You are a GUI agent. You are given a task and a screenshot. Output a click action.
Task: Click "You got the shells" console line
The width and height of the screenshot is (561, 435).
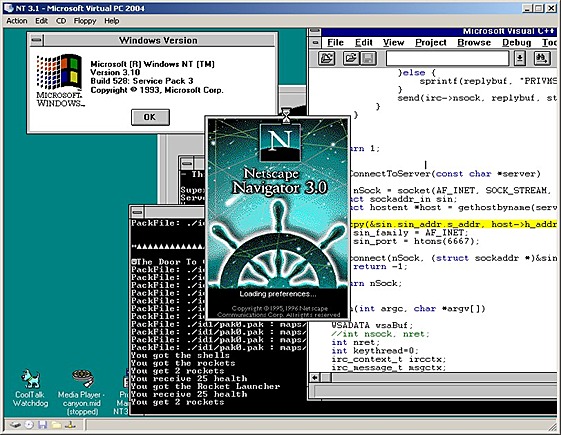(x=180, y=355)
